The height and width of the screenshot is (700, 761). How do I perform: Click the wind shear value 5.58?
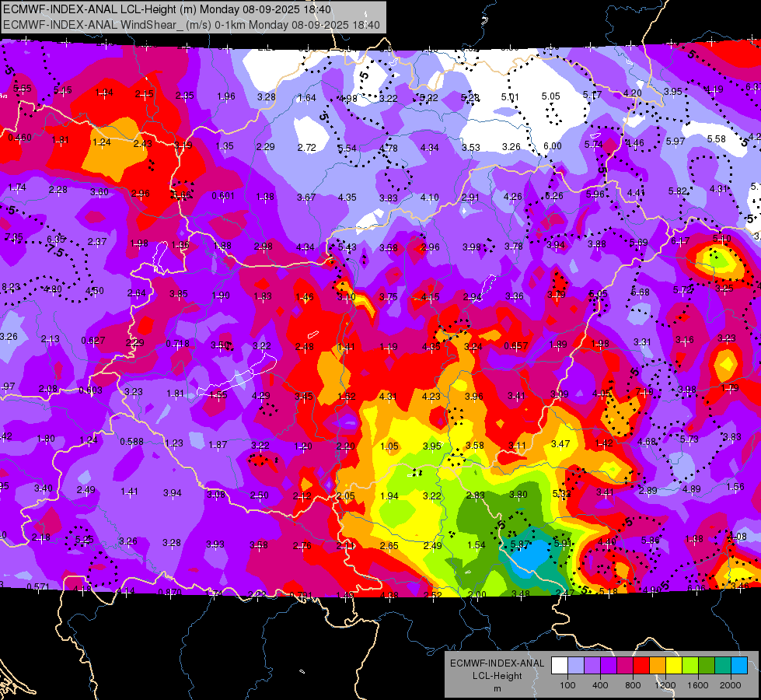(x=717, y=139)
